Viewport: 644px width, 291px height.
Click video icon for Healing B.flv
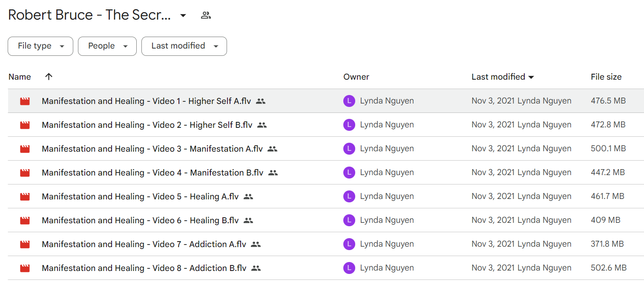click(25, 220)
